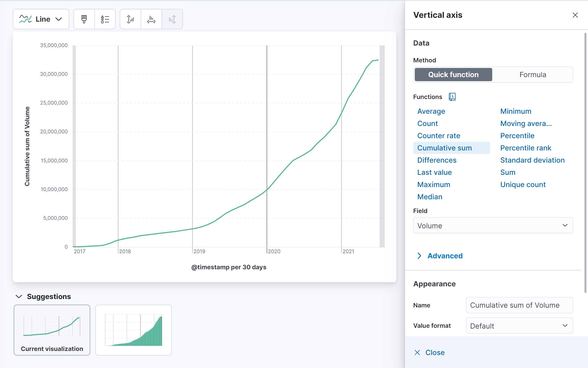The image size is (588, 368).
Task: Click the disabled right axis icon
Action: pyautogui.click(x=172, y=19)
